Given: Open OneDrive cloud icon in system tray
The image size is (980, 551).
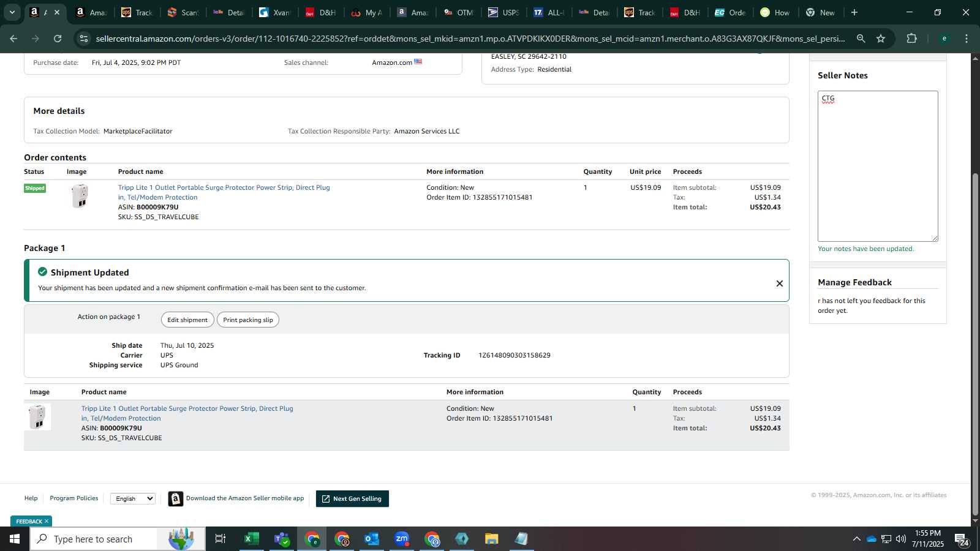Looking at the screenshot, I should 871,539.
